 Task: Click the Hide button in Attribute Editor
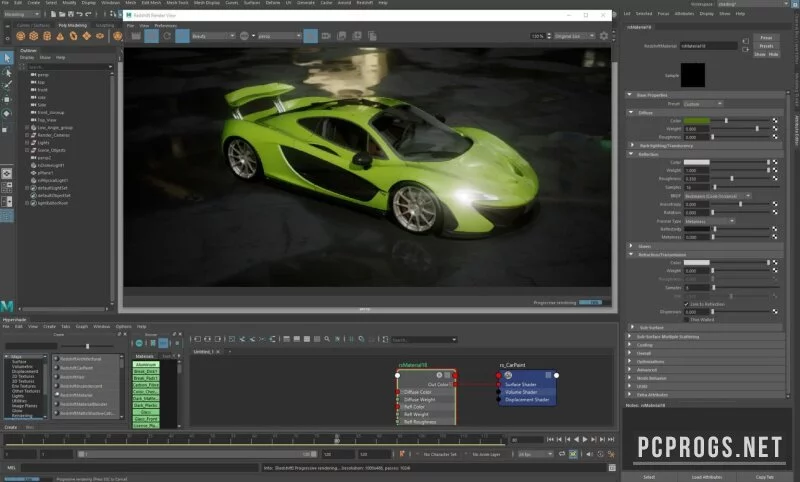coord(773,54)
